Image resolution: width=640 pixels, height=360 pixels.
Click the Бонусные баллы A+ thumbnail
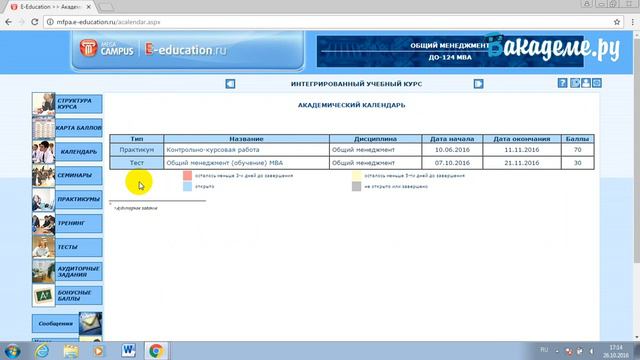(x=44, y=295)
